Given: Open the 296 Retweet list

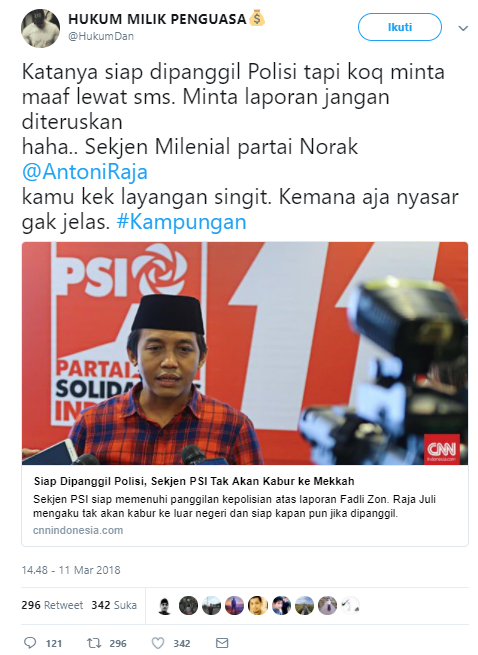Looking at the screenshot, I should click(52, 605).
